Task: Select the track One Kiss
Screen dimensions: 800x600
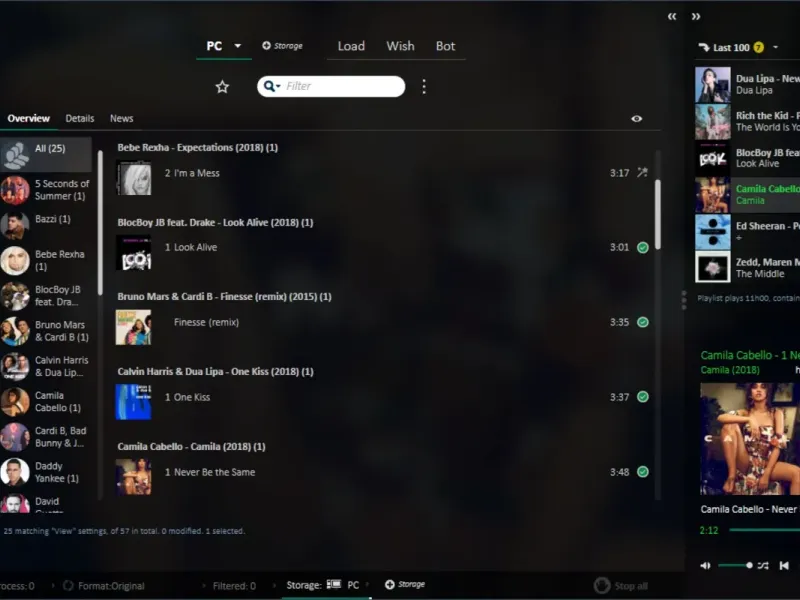Action: click(187, 397)
